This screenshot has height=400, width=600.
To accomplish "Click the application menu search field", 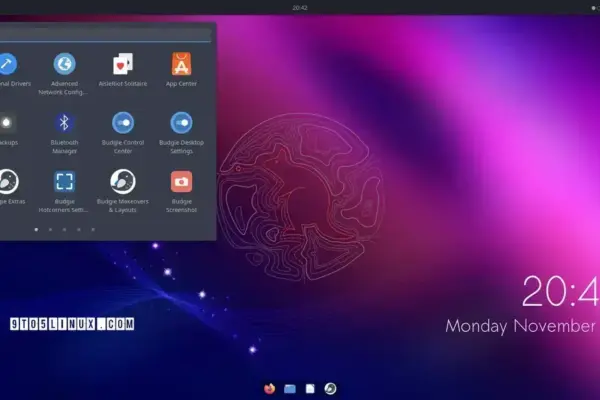I will click(105, 34).
